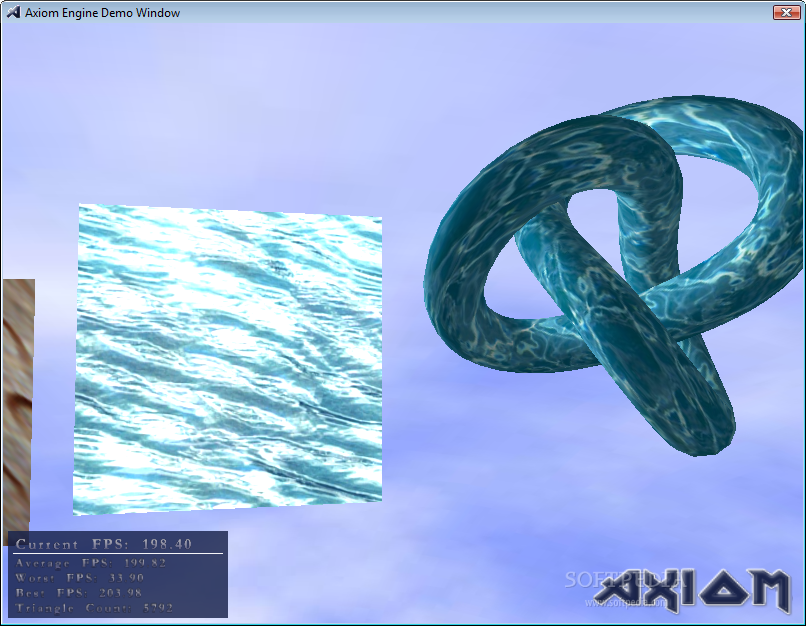Click the 'Triangle Count: 5792' line

95,608
